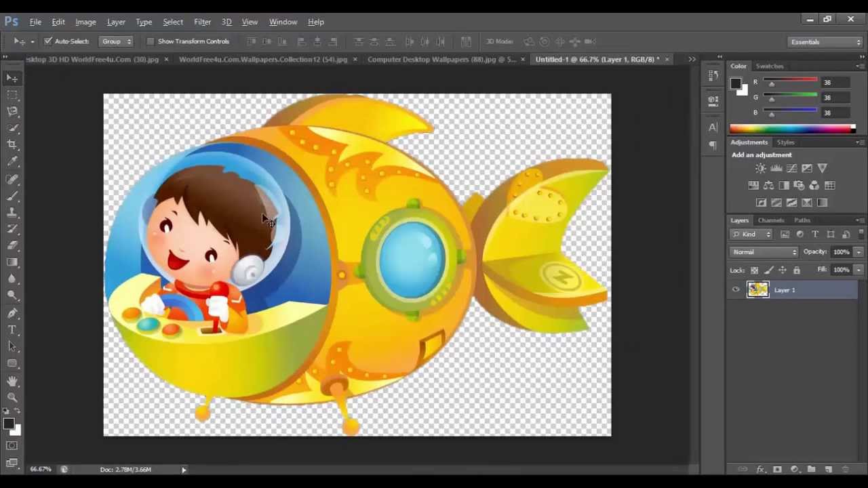
Task: Add a Levels adjustment
Action: [776, 168]
